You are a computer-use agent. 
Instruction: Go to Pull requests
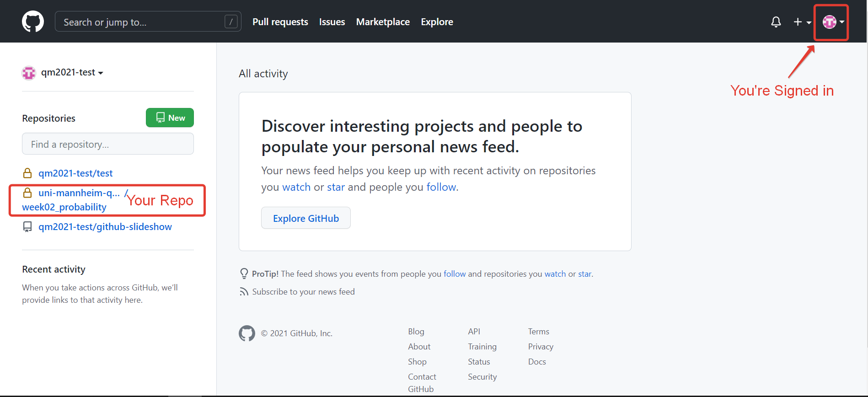click(280, 22)
